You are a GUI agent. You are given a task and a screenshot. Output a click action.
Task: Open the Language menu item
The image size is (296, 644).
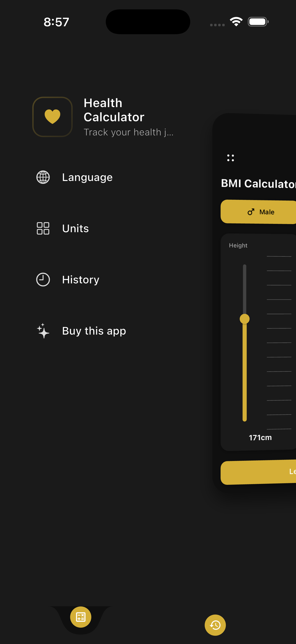pos(87,177)
